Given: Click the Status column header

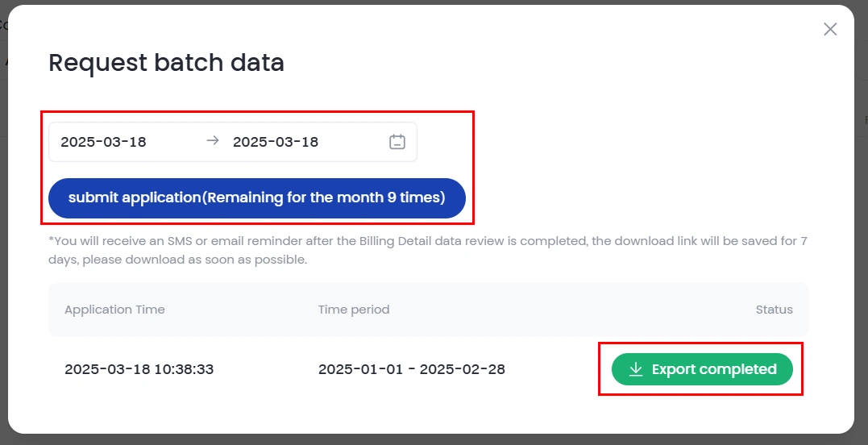Looking at the screenshot, I should click(774, 310).
